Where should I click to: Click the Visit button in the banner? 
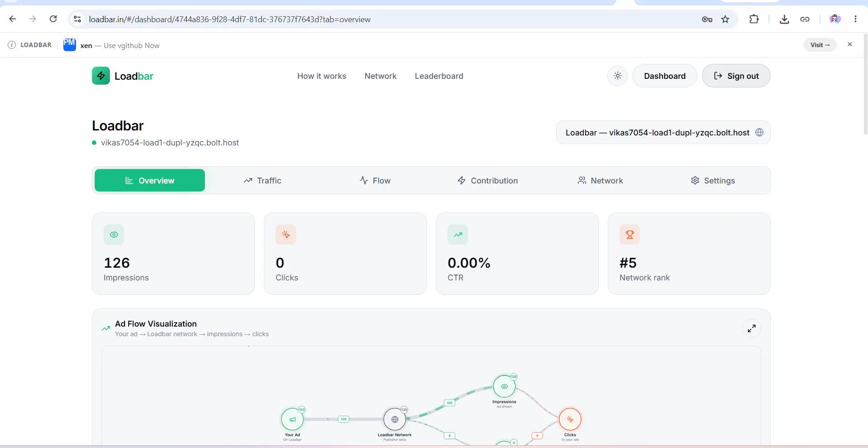[x=820, y=45]
